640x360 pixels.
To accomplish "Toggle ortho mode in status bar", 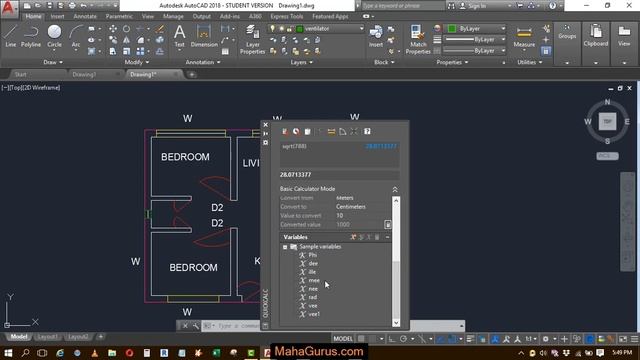I will (x=392, y=339).
